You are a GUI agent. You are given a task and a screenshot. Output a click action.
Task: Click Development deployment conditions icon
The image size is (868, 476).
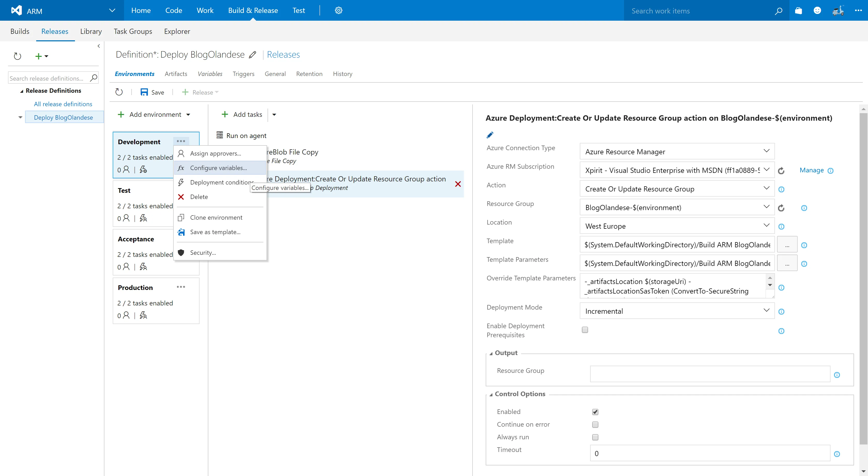pos(143,170)
